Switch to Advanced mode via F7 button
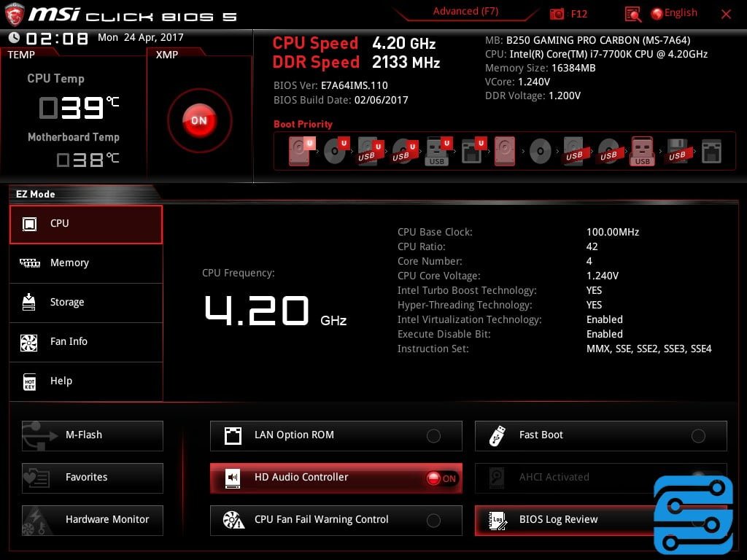This screenshot has width=747, height=560. point(465,11)
